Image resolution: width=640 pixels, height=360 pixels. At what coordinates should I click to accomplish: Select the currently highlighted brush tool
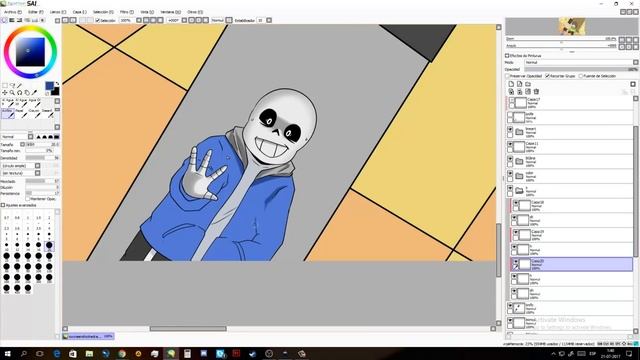[x=8, y=114]
